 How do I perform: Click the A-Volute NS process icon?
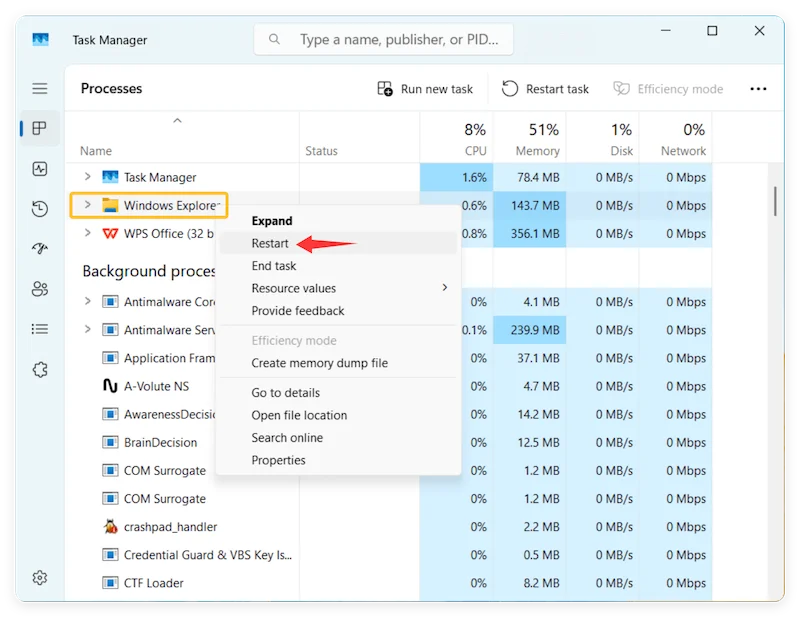click(110, 386)
